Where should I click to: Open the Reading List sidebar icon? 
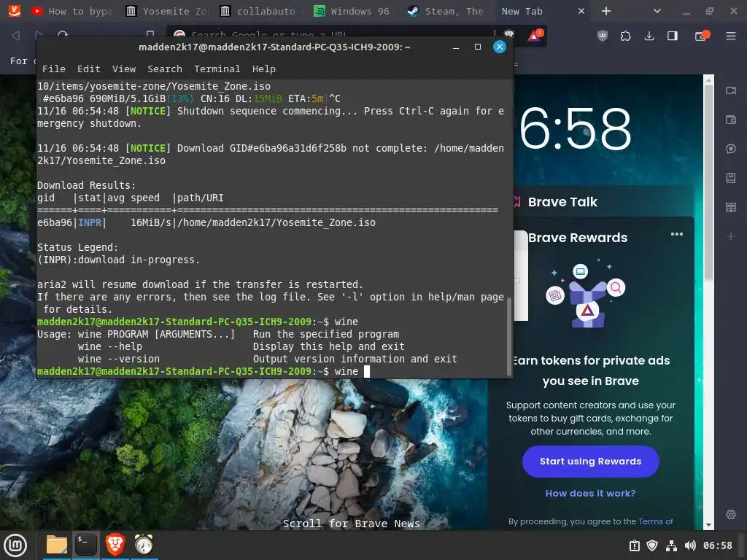click(731, 207)
